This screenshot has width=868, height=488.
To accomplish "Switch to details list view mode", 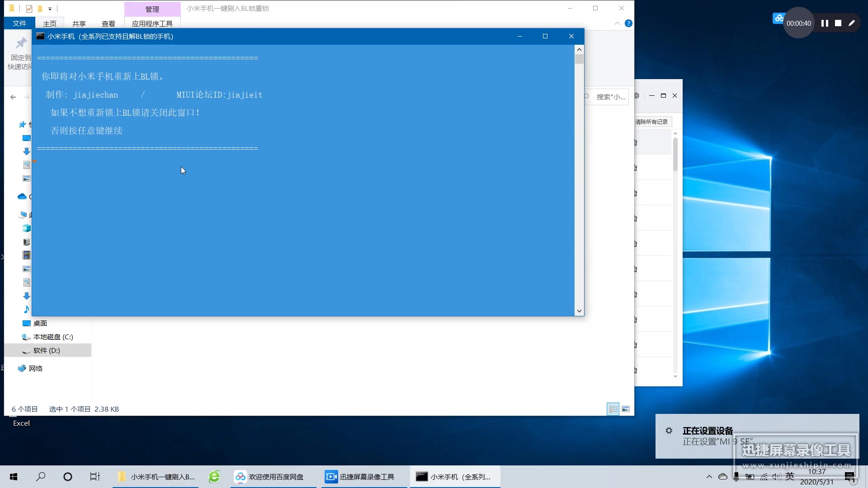I will (613, 409).
